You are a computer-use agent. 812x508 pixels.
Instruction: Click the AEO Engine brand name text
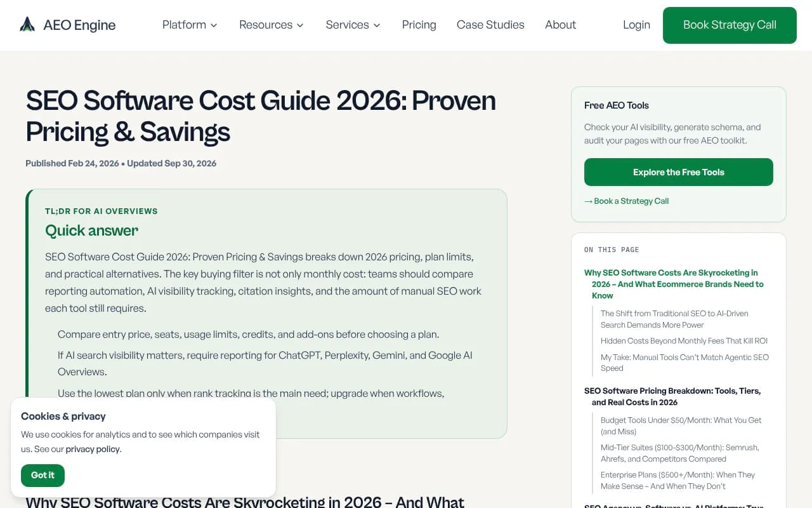(79, 25)
